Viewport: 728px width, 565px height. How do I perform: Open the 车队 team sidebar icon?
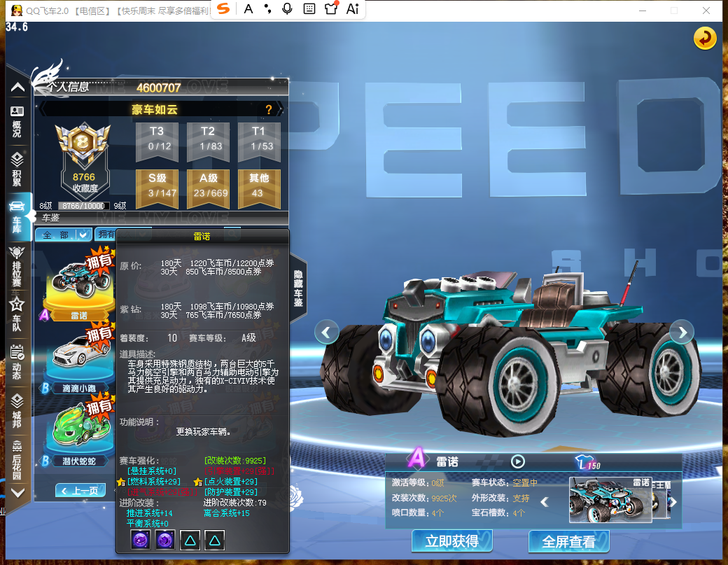pos(17,315)
